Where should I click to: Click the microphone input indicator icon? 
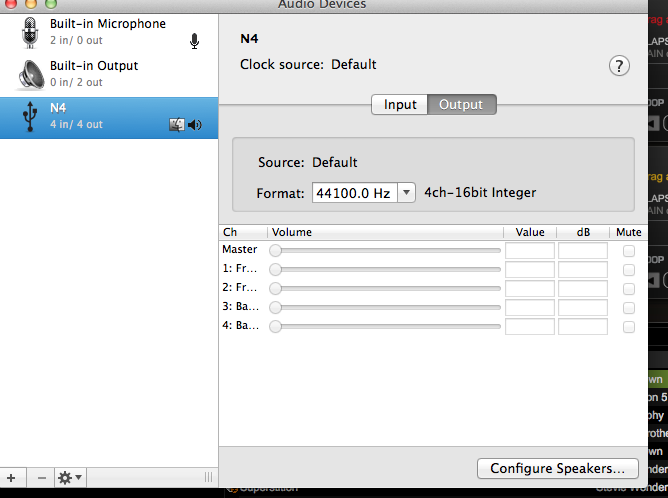(x=194, y=41)
